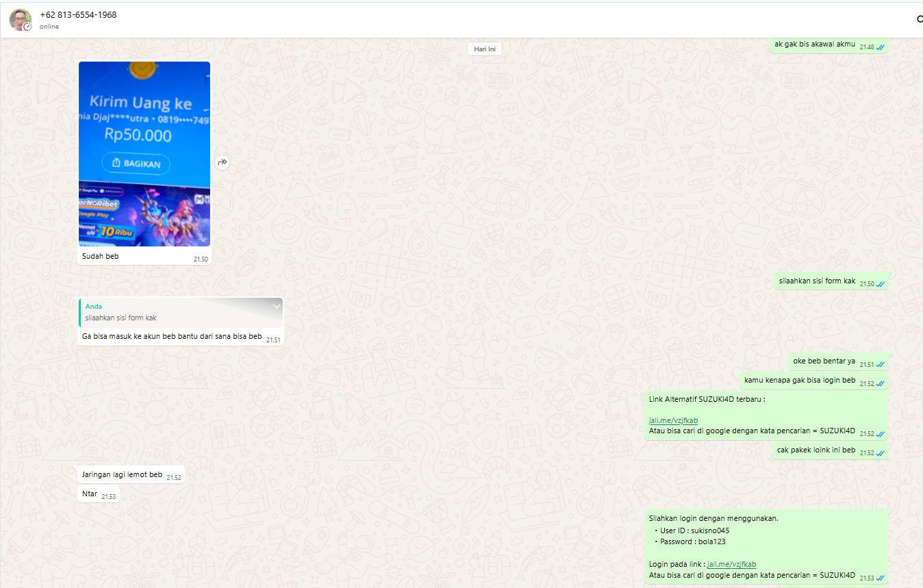Click read ticks on the 21.53 login message
923x588 pixels.
click(881, 578)
